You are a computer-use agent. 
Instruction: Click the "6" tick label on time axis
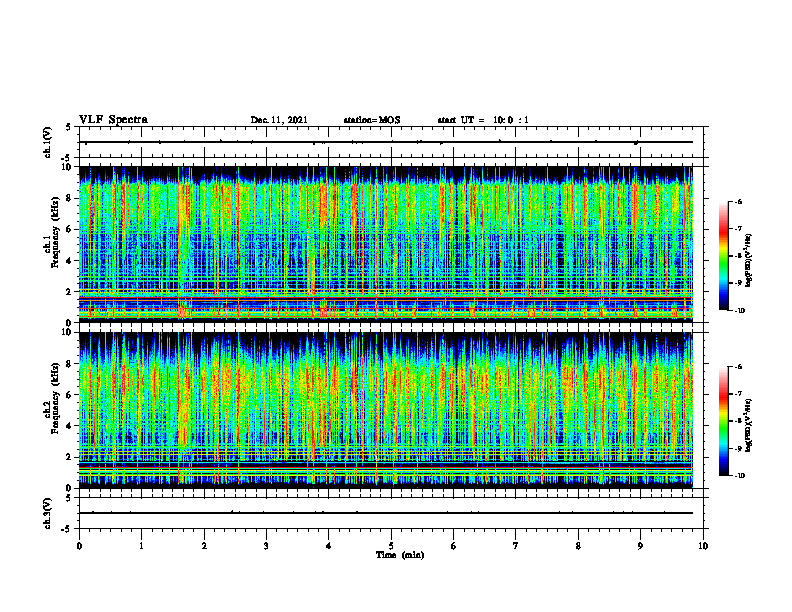(454, 546)
